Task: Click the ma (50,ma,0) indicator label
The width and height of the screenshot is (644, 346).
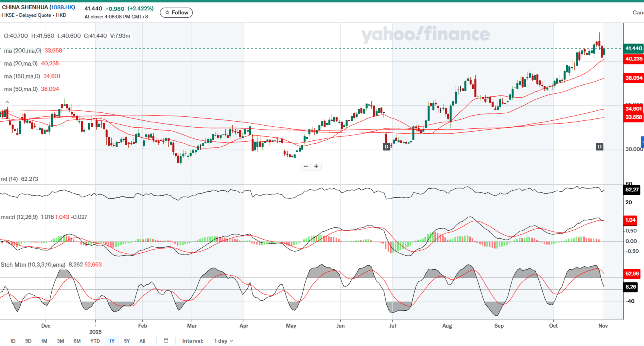Action: (x=21, y=89)
